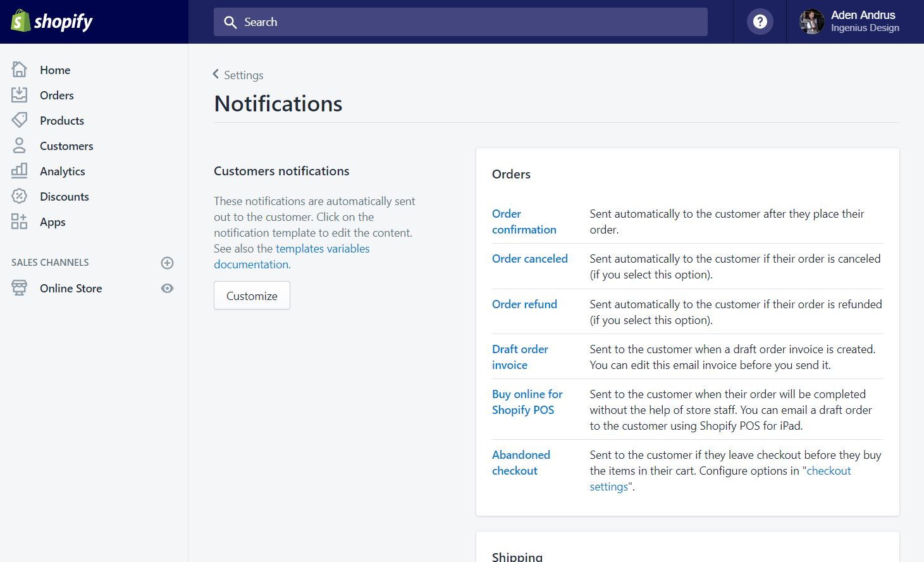Open Home in sidebar
The image size is (924, 562).
tap(55, 70)
